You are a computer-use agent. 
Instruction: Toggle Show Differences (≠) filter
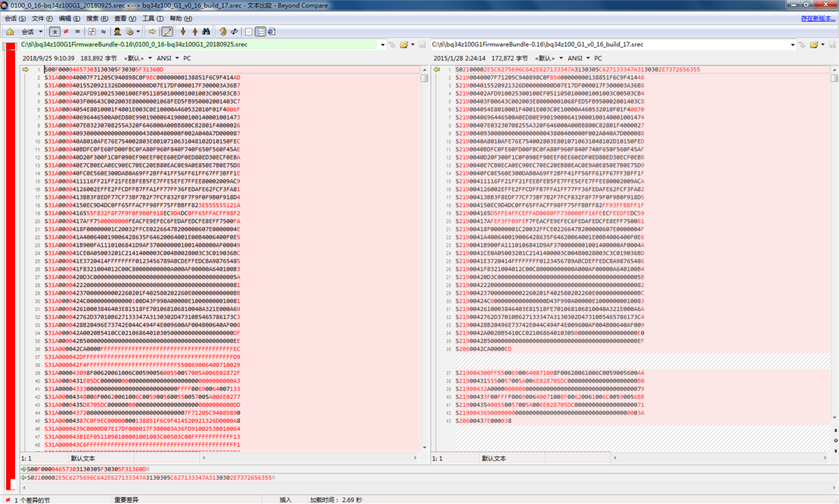coord(66,31)
